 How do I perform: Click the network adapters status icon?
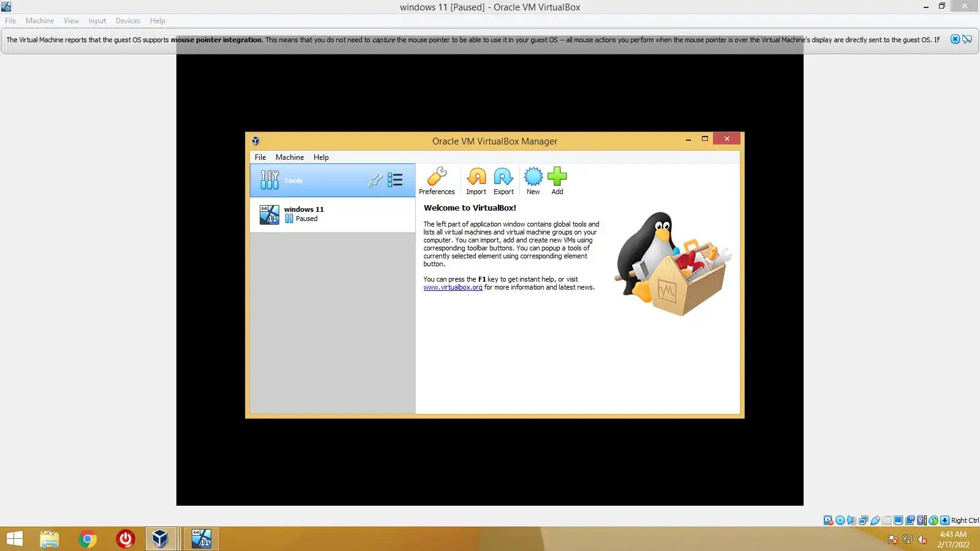[x=863, y=520]
